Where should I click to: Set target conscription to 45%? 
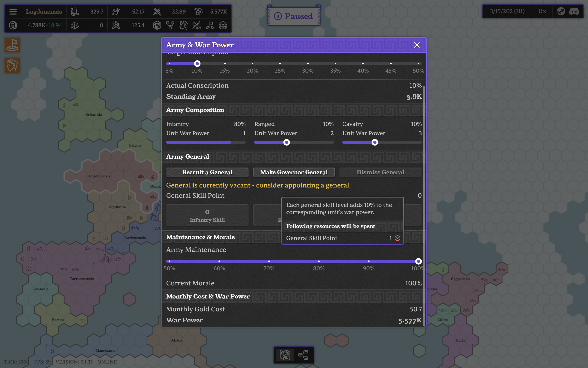pyautogui.click(x=391, y=64)
